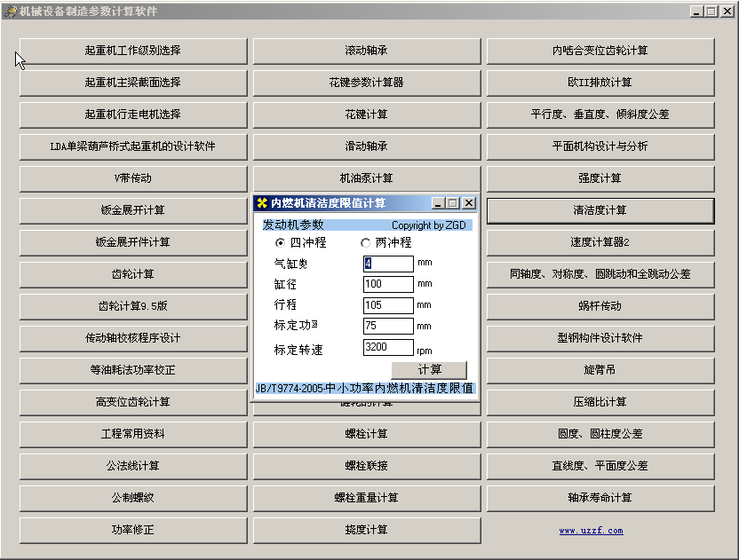Image resolution: width=739 pixels, height=560 pixels.
Task: Open 功率修正 tool
Action: coord(133,531)
